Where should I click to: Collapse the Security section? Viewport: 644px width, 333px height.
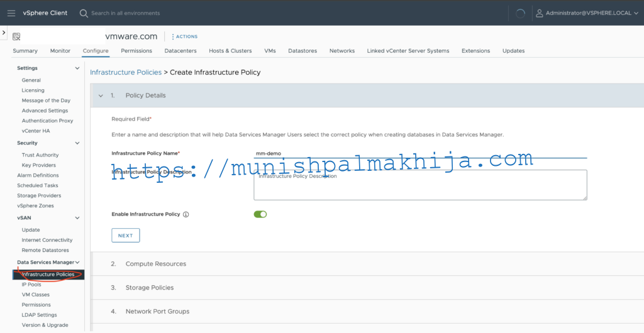pyautogui.click(x=77, y=143)
